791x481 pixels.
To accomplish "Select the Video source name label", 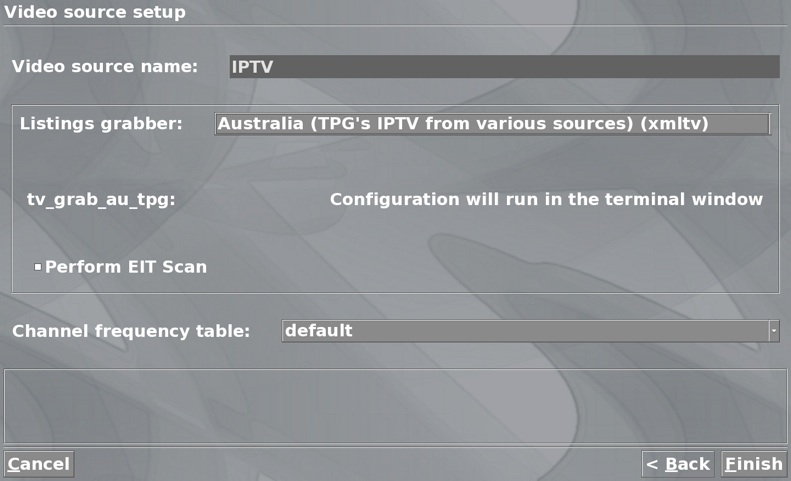I will pos(105,67).
